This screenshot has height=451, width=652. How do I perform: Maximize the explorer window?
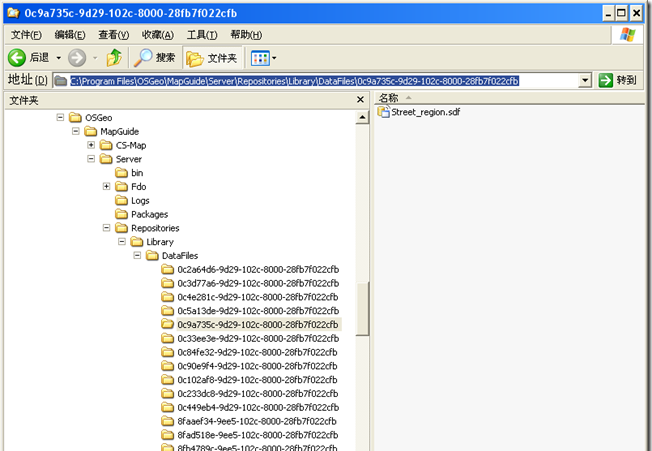[621, 13]
